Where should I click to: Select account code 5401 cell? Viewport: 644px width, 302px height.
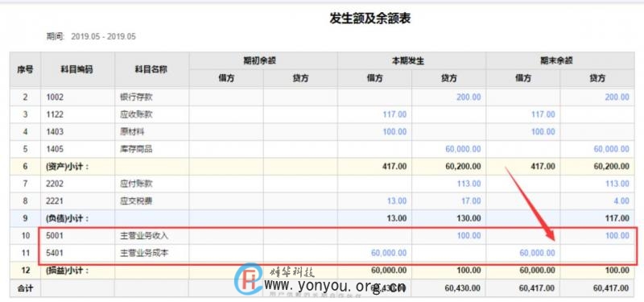77,253
